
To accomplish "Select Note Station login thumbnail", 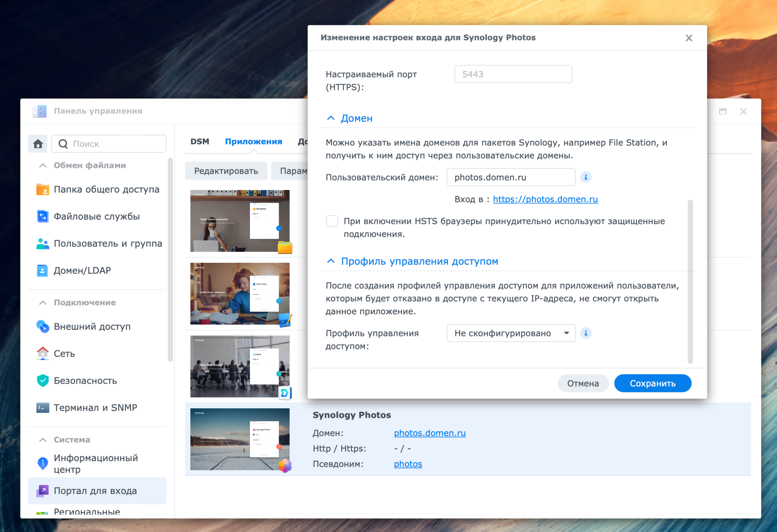I will tap(240, 294).
